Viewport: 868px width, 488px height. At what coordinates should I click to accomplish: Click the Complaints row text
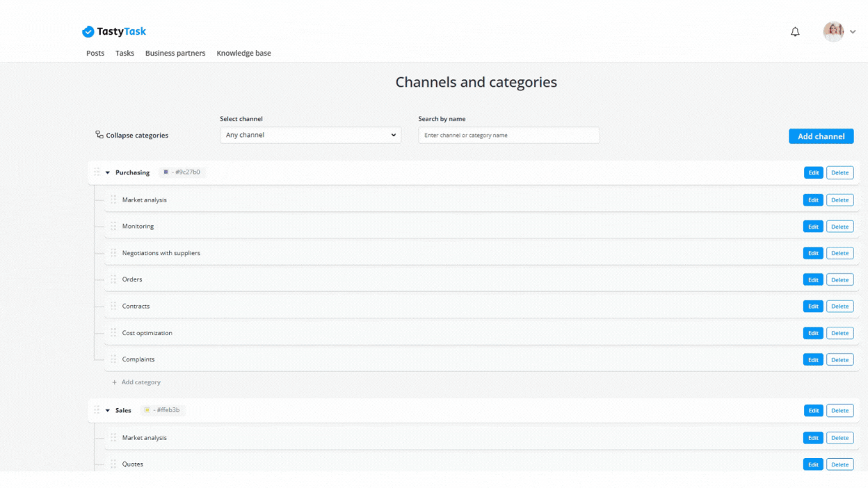tap(138, 359)
